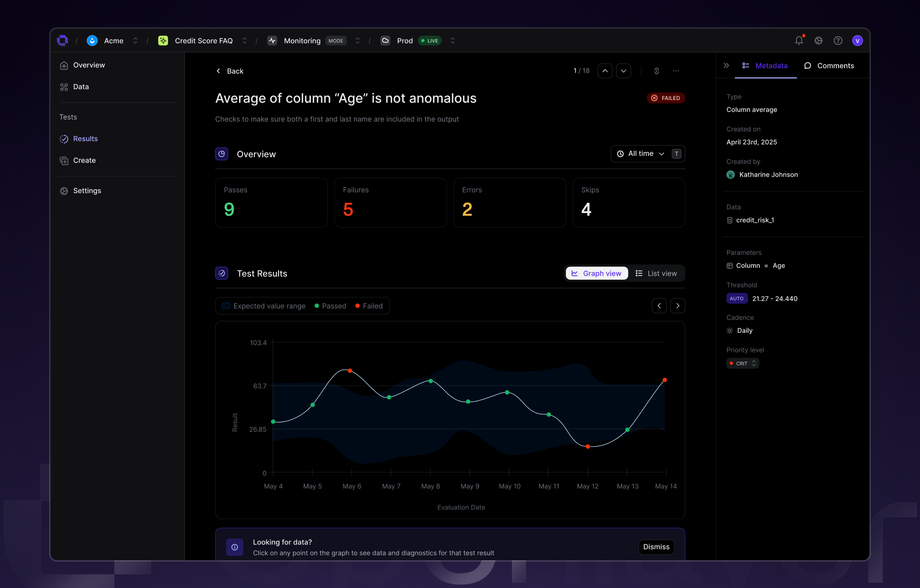
Task: Click the notifications bell icon
Action: (x=799, y=40)
